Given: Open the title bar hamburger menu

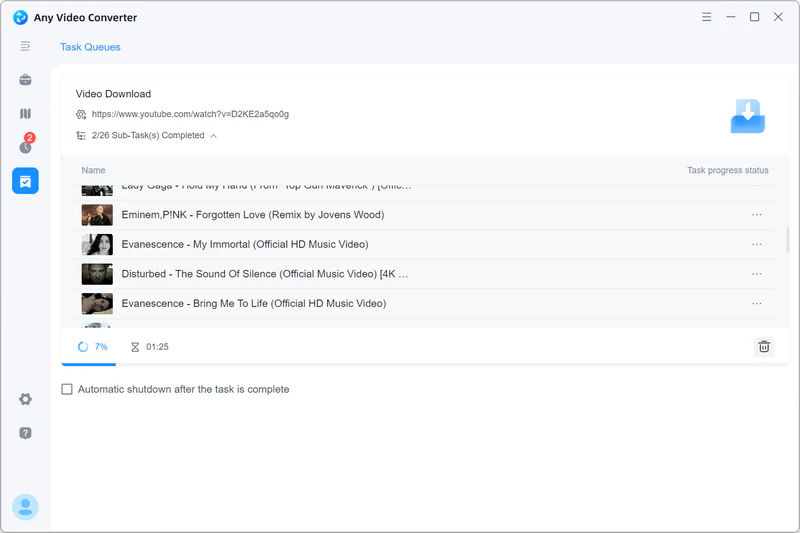Looking at the screenshot, I should [x=708, y=17].
